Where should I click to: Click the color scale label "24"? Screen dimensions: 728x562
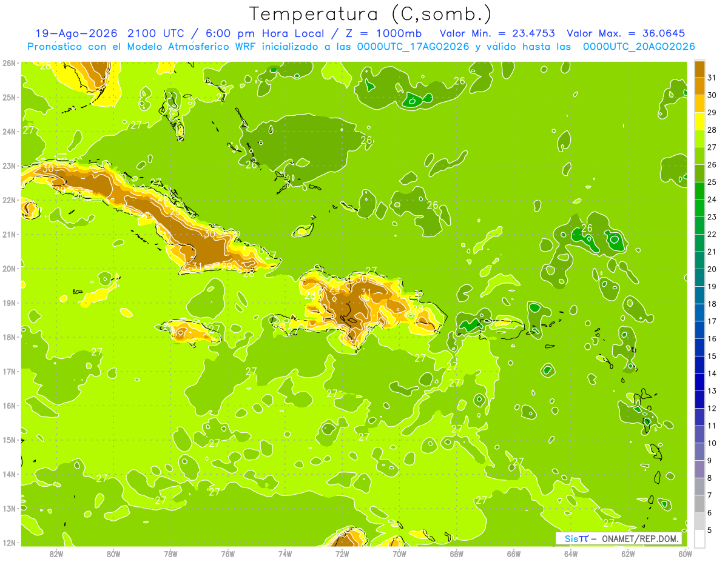[712, 199]
